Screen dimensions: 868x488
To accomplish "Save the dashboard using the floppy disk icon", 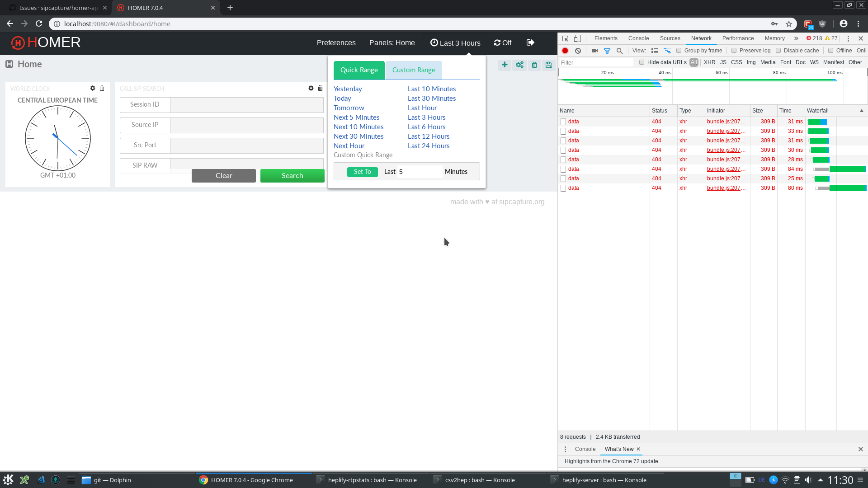I will click(548, 65).
